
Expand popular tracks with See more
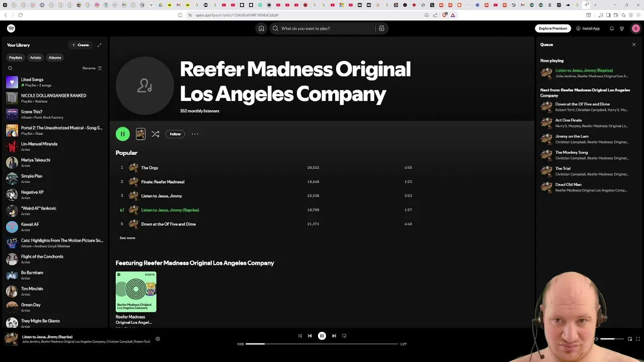point(127,238)
